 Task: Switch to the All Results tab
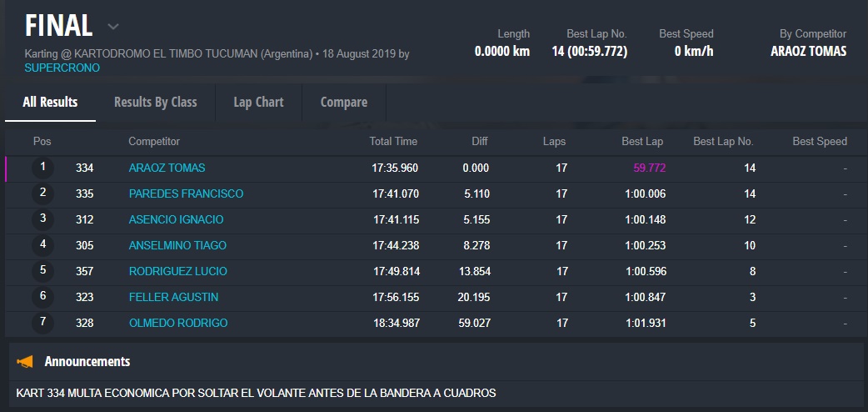pyautogui.click(x=50, y=103)
